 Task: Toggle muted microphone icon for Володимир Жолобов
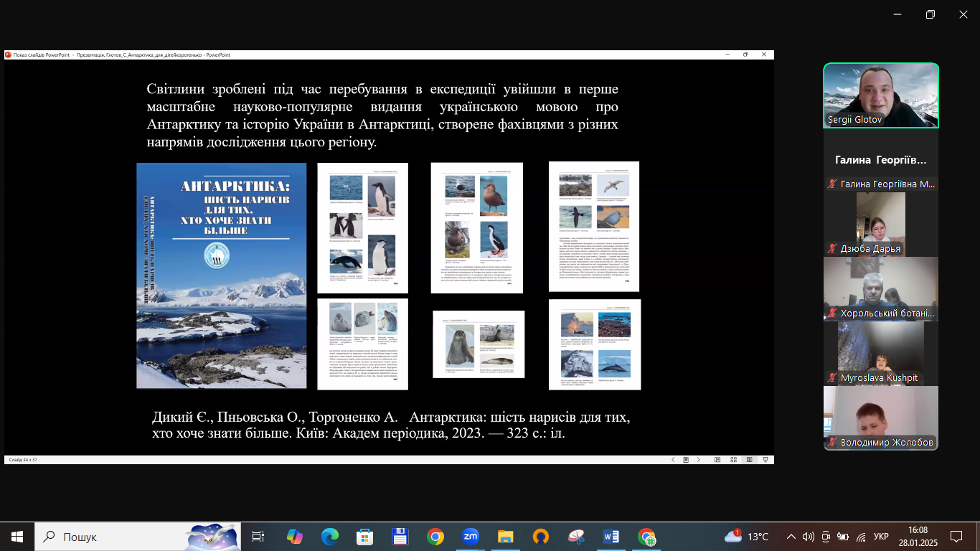832,443
